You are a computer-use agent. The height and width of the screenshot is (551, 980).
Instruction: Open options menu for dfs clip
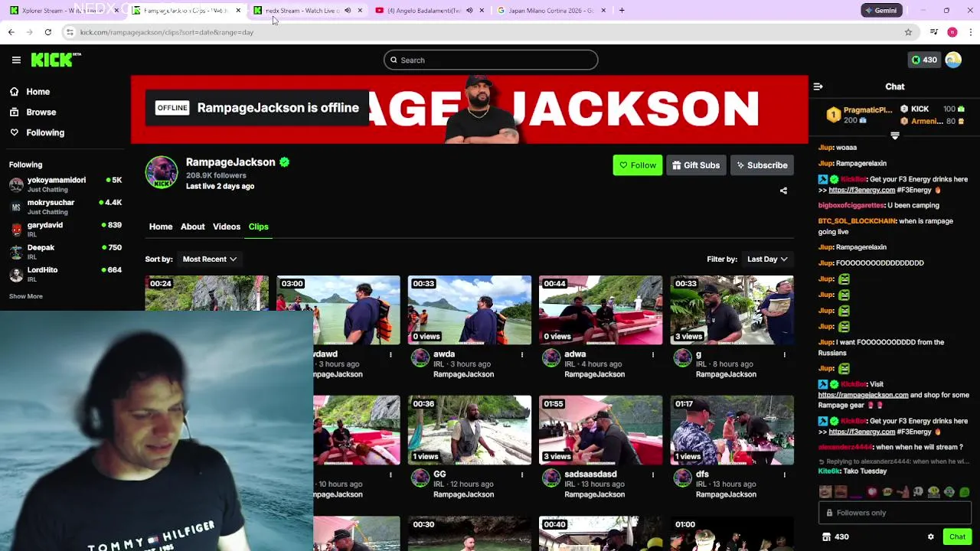click(x=784, y=474)
